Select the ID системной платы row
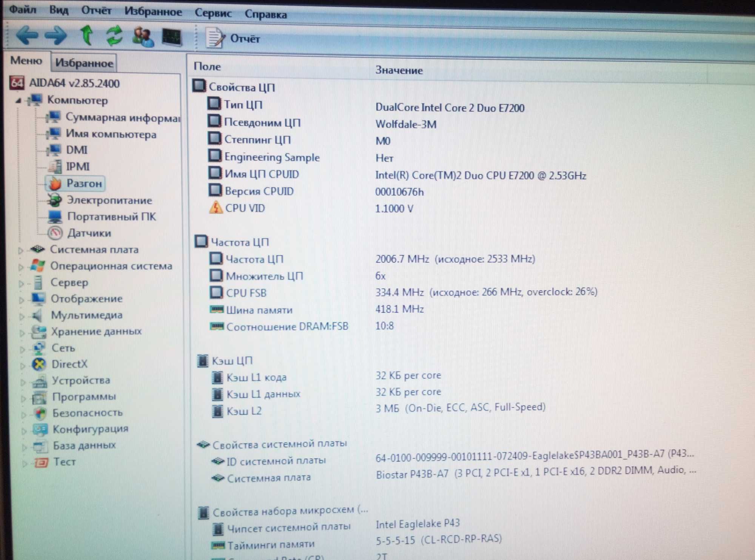The height and width of the screenshot is (560, 755). coord(453,458)
